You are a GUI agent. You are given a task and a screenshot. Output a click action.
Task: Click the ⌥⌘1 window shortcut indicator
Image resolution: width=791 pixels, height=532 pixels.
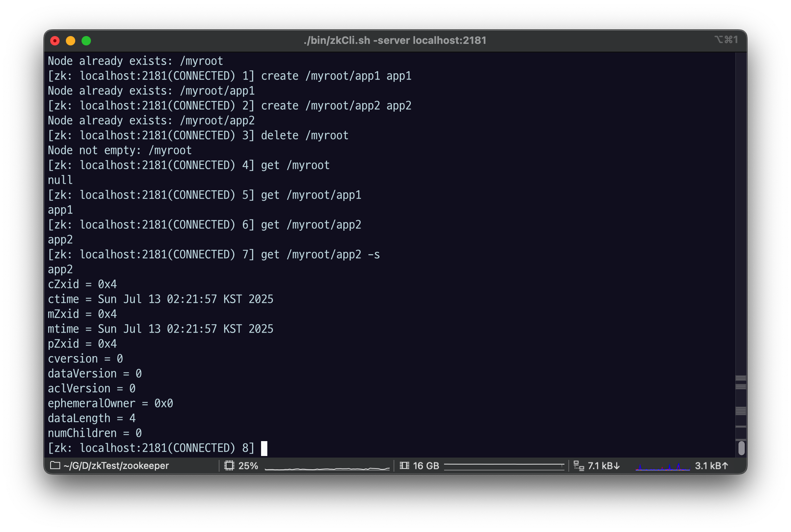pos(726,40)
